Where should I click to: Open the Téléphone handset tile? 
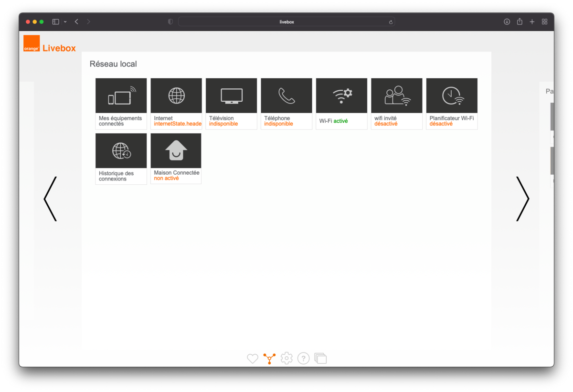[286, 95]
